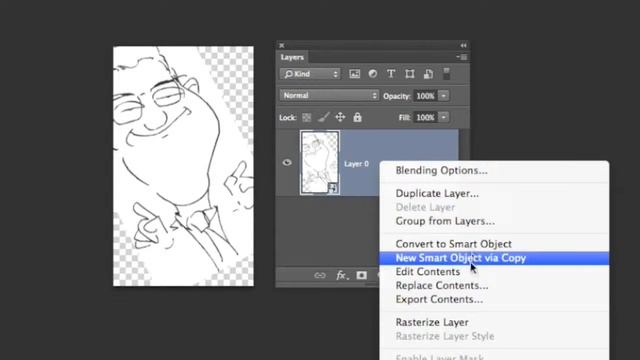This screenshot has width=640, height=360.
Task: Filter layers by type layer icon
Action: (x=391, y=74)
